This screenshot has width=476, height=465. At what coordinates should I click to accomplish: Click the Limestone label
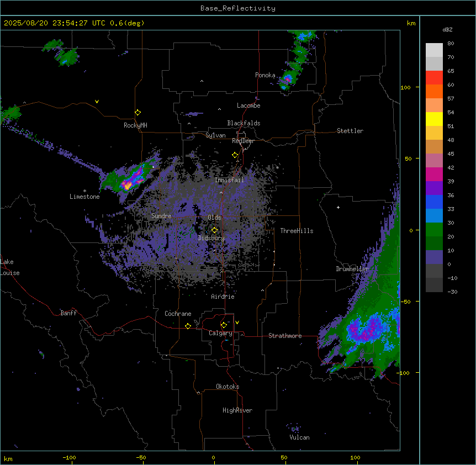[84, 197]
